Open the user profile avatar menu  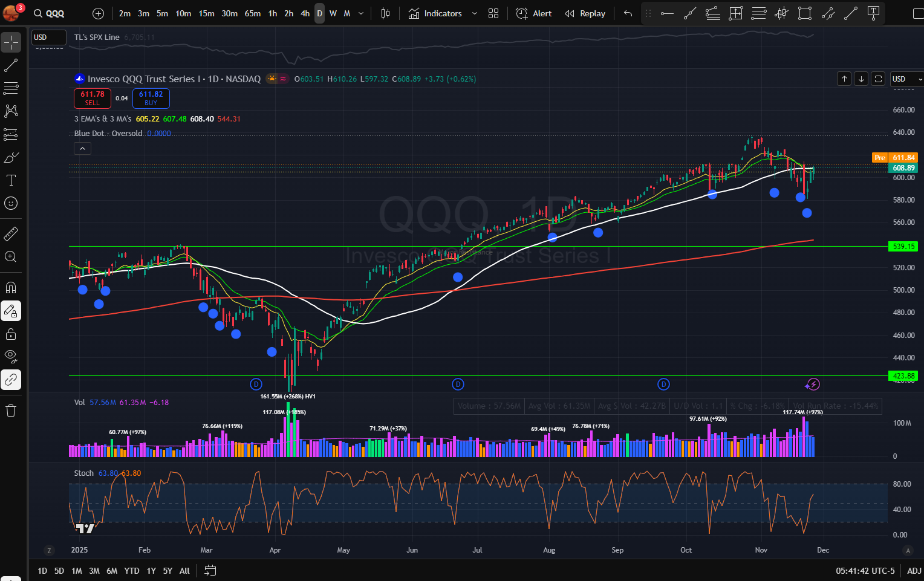click(12, 12)
